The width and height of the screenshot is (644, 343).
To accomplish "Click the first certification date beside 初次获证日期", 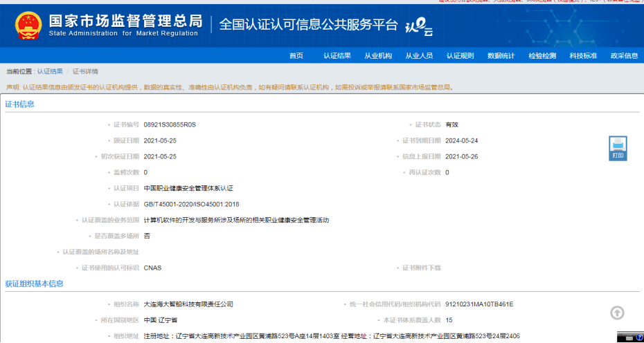I will coord(160,157).
